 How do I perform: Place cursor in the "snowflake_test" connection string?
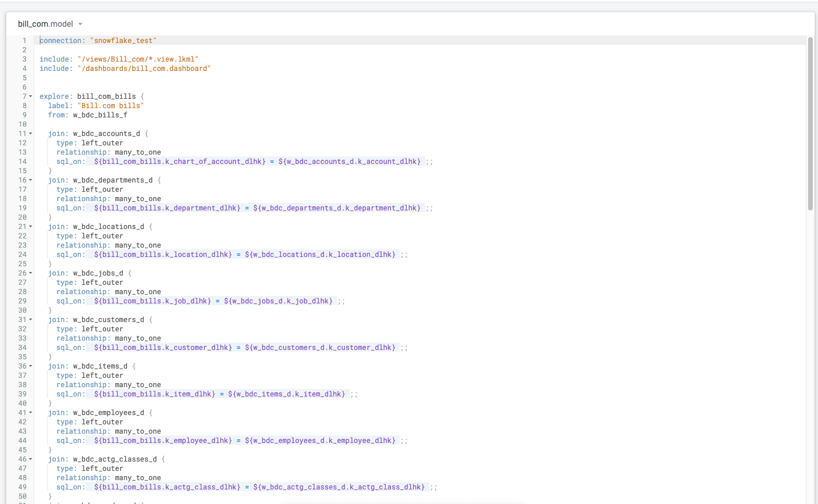coord(123,41)
